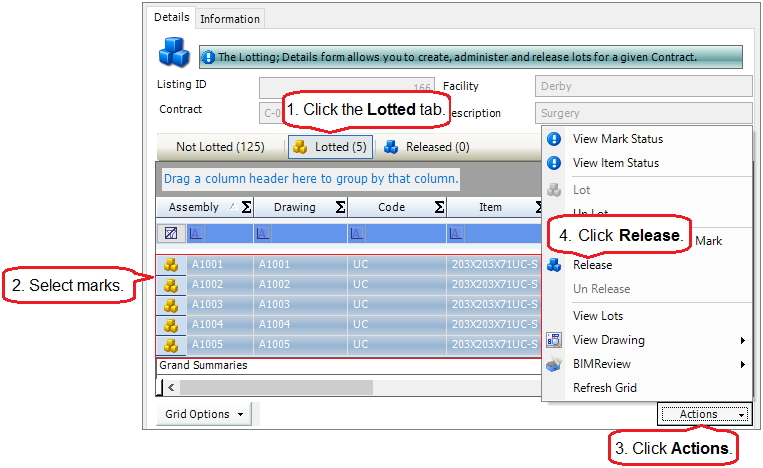
Task: Open the Grid Options dropdown
Action: (203, 414)
